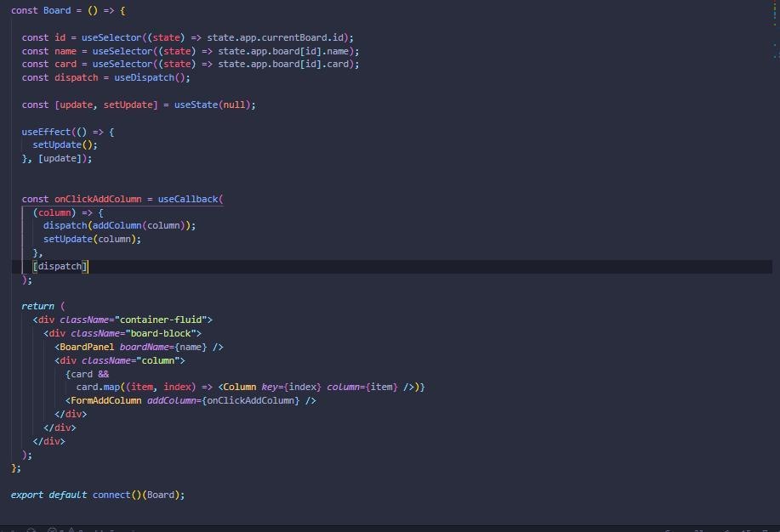The height and width of the screenshot is (532, 780).
Task: Click the column={item} prop
Action: coord(362,388)
